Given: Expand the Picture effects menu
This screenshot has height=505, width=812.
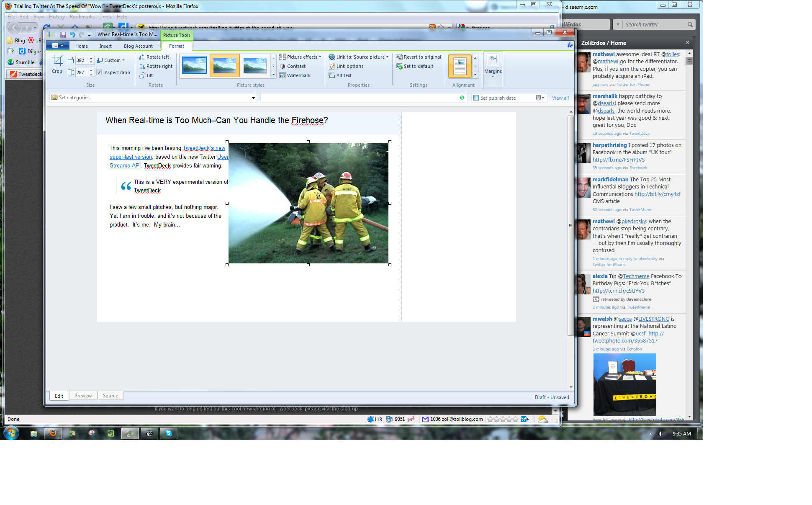Looking at the screenshot, I should (x=300, y=57).
